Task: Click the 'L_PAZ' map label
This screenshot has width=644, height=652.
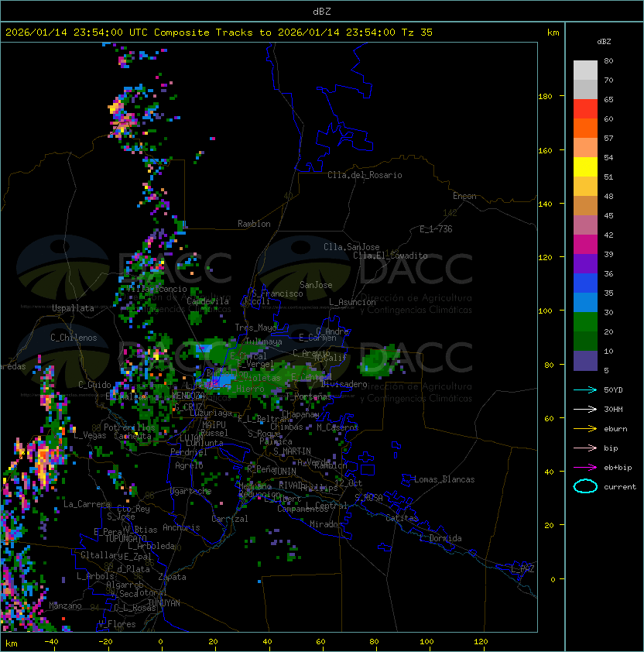Action: (x=522, y=569)
